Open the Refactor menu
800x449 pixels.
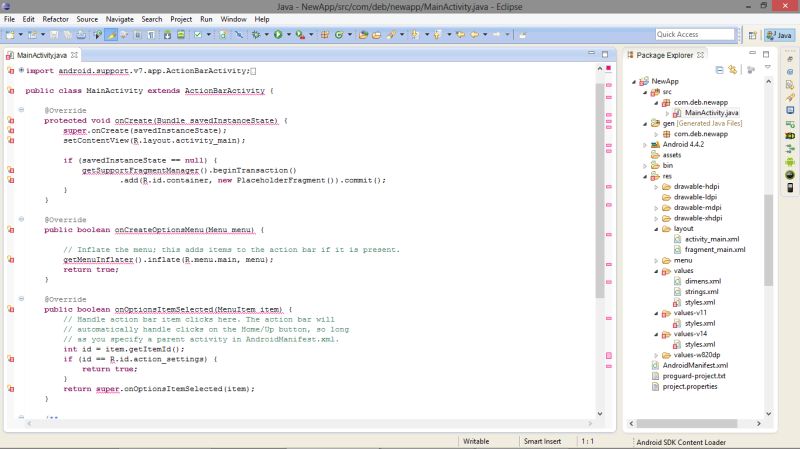tap(55, 19)
